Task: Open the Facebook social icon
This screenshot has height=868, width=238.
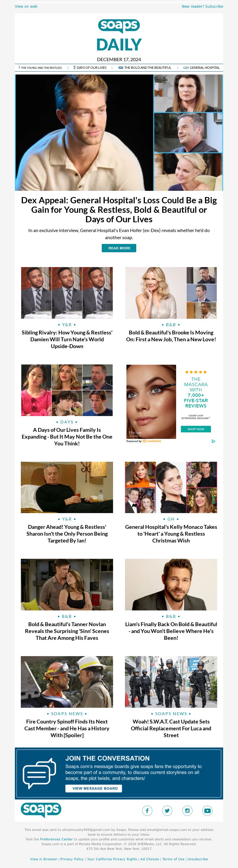Action: click(147, 810)
